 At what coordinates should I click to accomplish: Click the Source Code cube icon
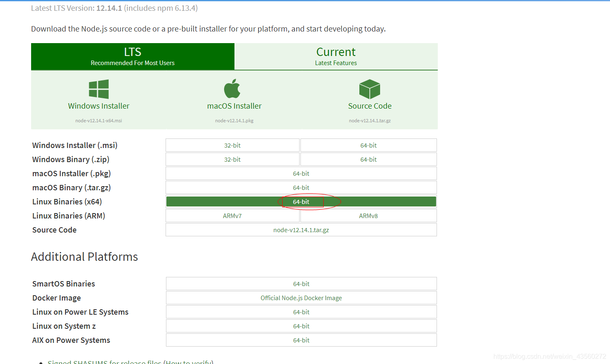tap(370, 89)
